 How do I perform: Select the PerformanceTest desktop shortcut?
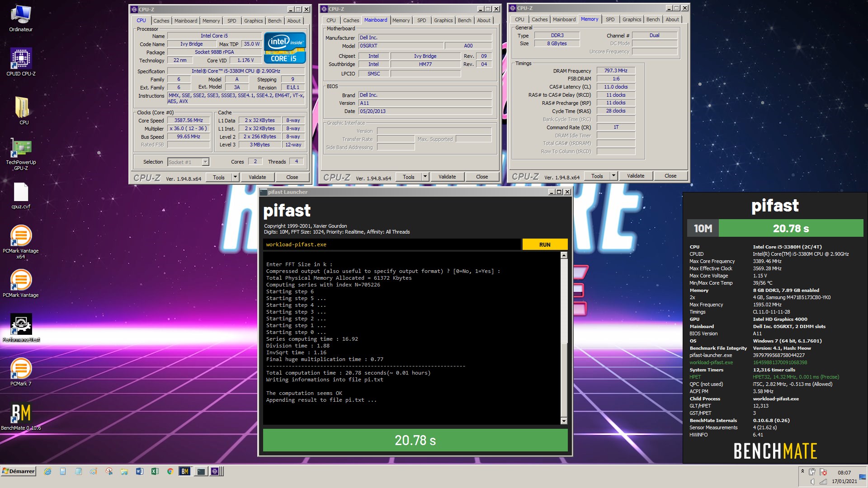tap(21, 328)
